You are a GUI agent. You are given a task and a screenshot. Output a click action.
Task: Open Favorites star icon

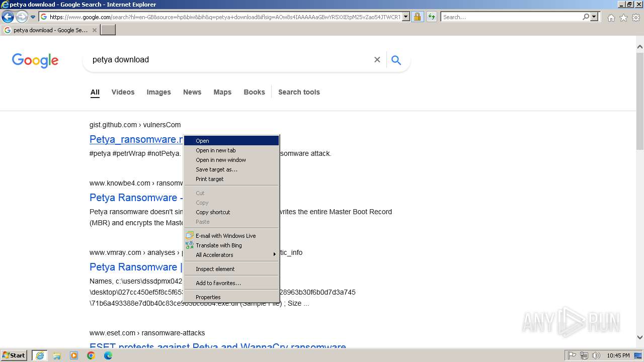623,18
